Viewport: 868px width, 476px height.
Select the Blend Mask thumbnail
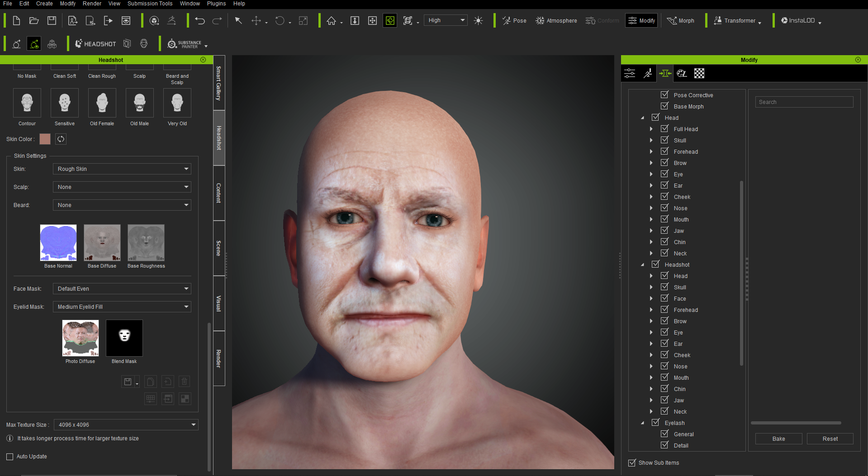(x=124, y=338)
